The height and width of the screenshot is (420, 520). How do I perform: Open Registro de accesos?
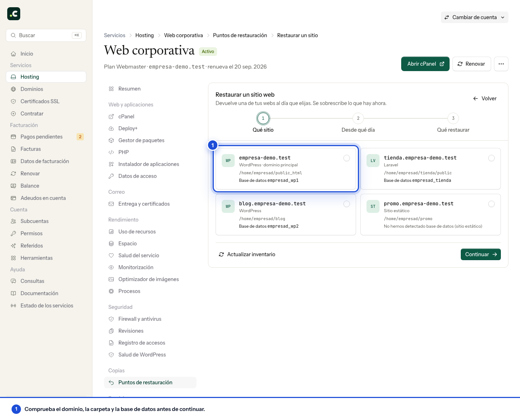pos(150,343)
